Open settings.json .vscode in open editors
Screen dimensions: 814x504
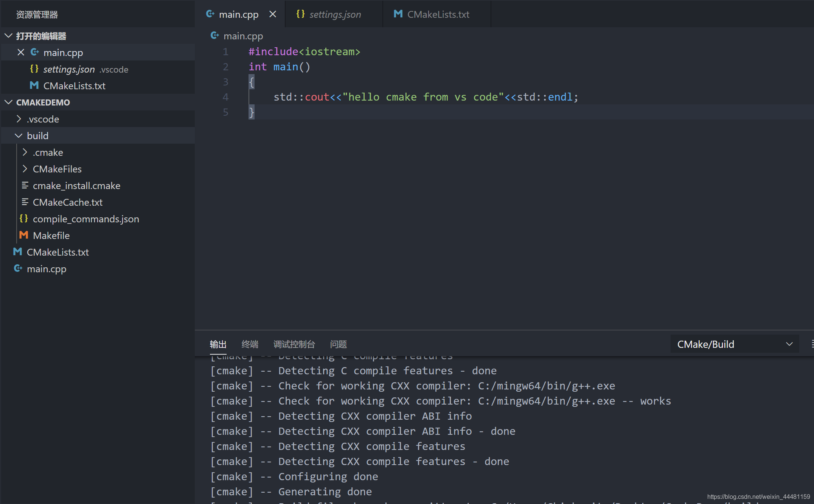point(98,69)
